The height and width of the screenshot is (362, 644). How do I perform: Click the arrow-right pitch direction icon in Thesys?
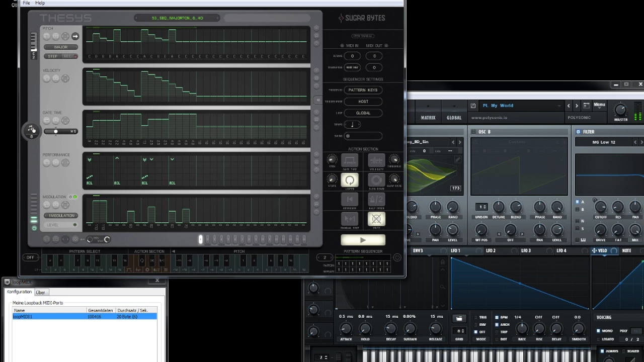tap(75, 36)
